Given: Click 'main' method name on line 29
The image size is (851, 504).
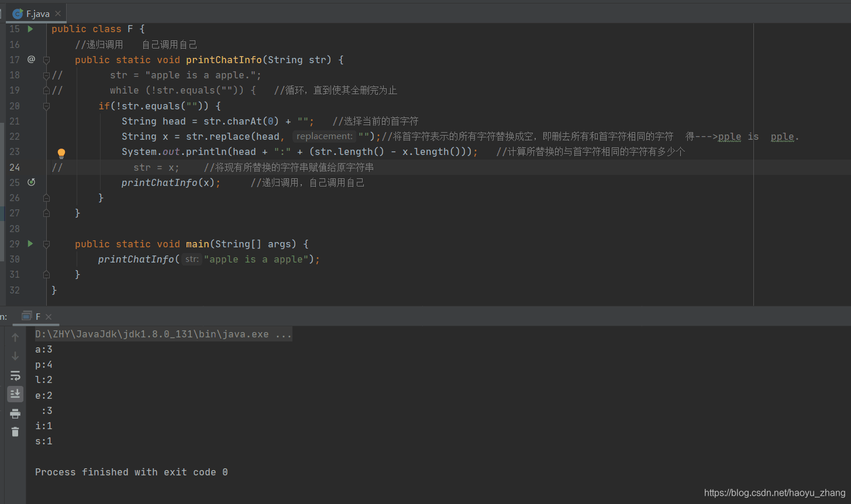Looking at the screenshot, I should tap(198, 244).
